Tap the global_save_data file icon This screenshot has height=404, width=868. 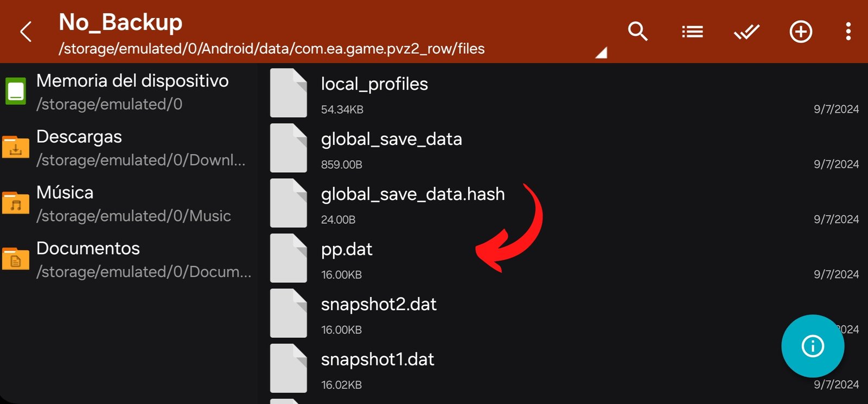click(289, 148)
